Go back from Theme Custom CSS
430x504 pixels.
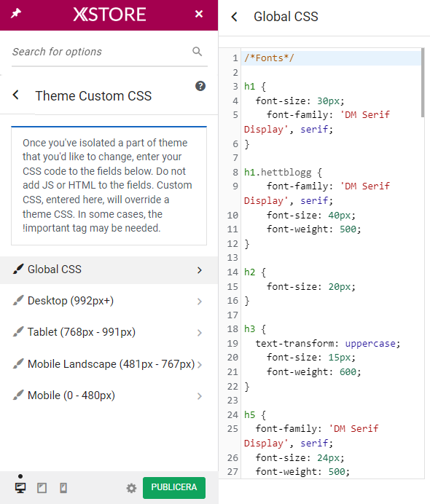[x=16, y=95]
